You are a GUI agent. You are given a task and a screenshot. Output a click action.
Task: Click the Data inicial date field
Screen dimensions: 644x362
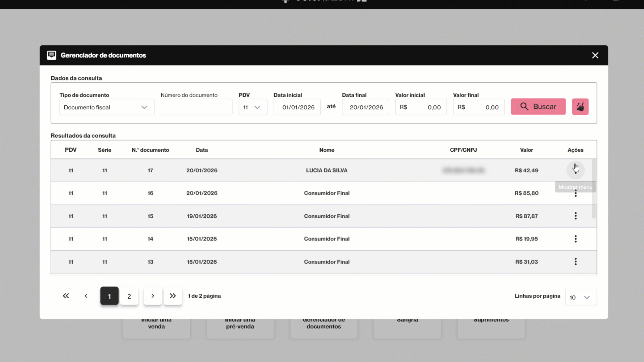[297, 107]
